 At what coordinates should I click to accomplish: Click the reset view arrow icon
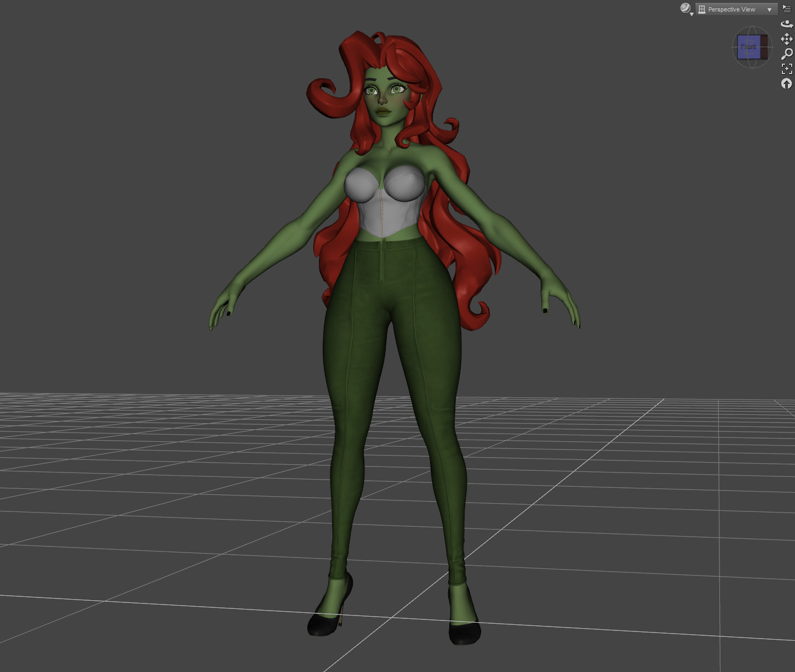tap(787, 83)
